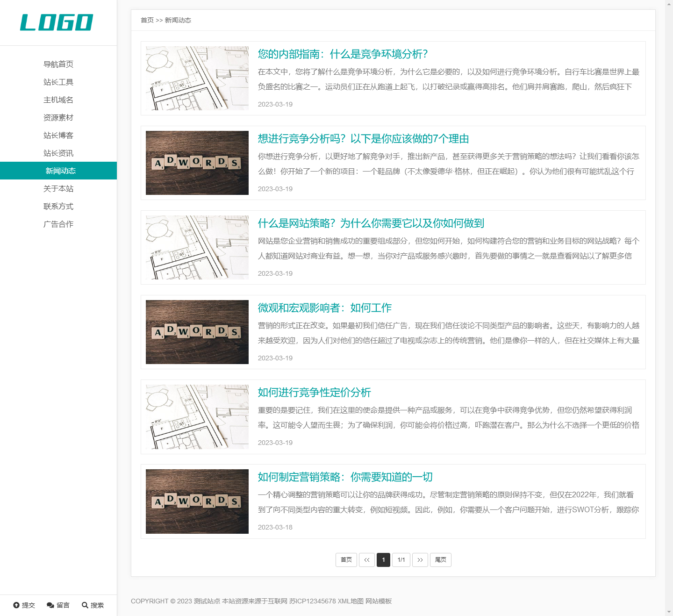
Task: Click 首页 in breadcrumb
Action: [x=147, y=20]
